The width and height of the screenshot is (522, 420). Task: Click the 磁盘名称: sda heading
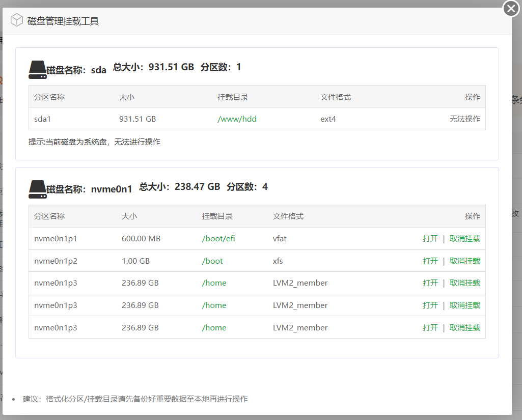coord(76,70)
